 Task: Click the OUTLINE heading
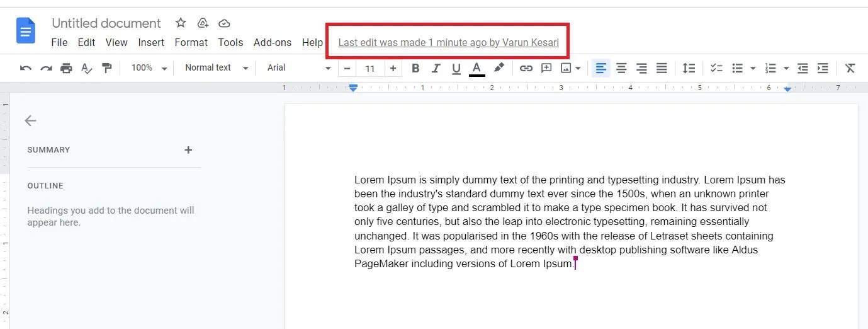45,186
